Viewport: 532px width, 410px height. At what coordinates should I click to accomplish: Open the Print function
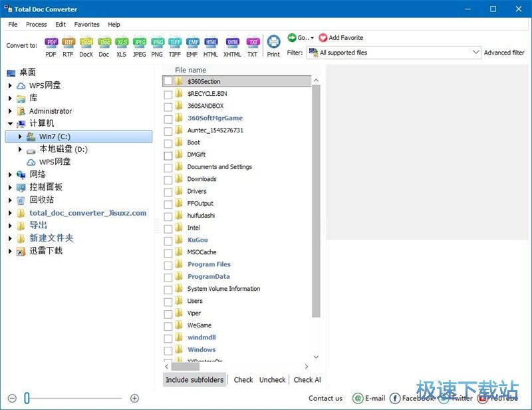coord(273,42)
